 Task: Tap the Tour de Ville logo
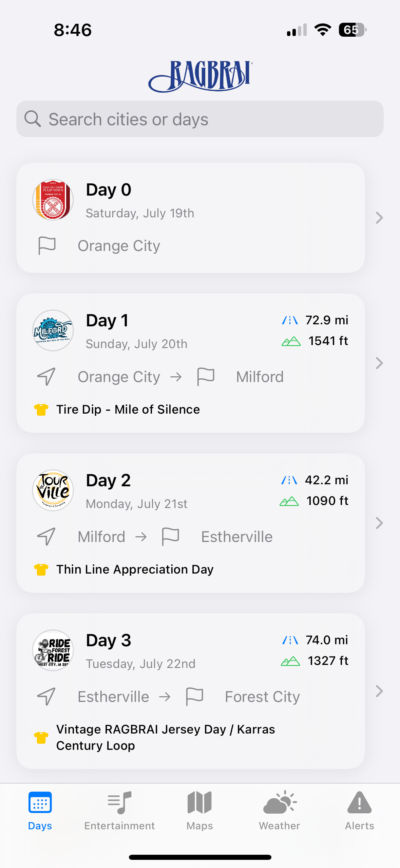[x=53, y=490]
